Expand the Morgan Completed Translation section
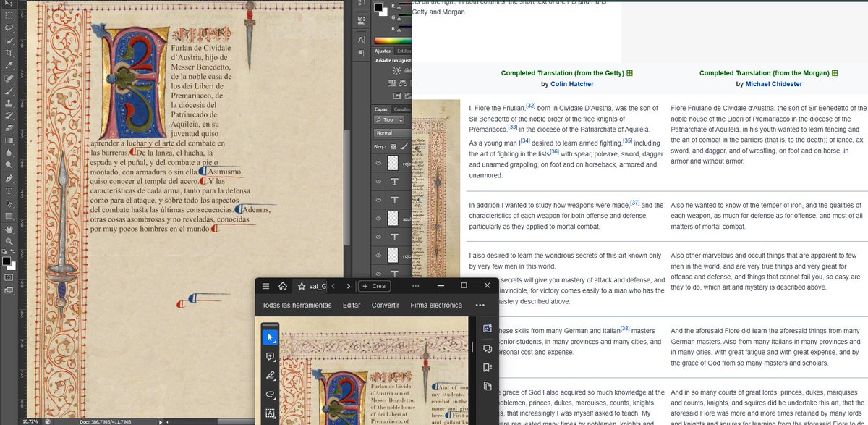The width and height of the screenshot is (868, 425). click(834, 73)
